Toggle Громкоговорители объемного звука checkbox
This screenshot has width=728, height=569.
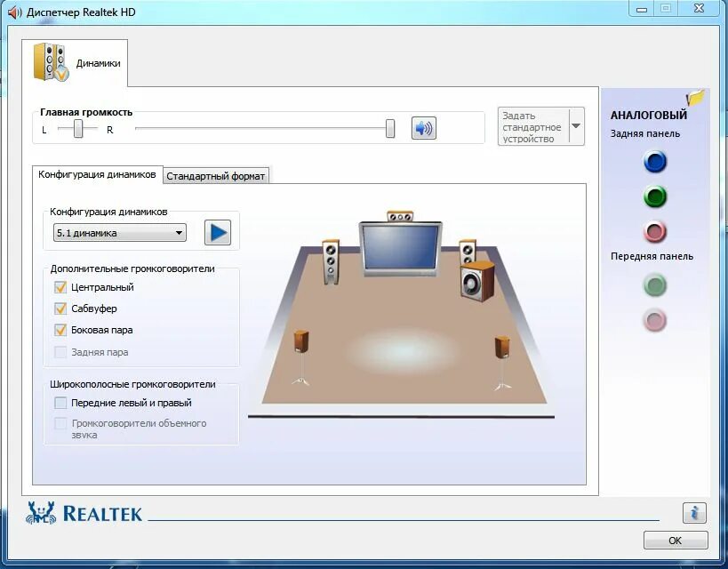pyautogui.click(x=60, y=423)
